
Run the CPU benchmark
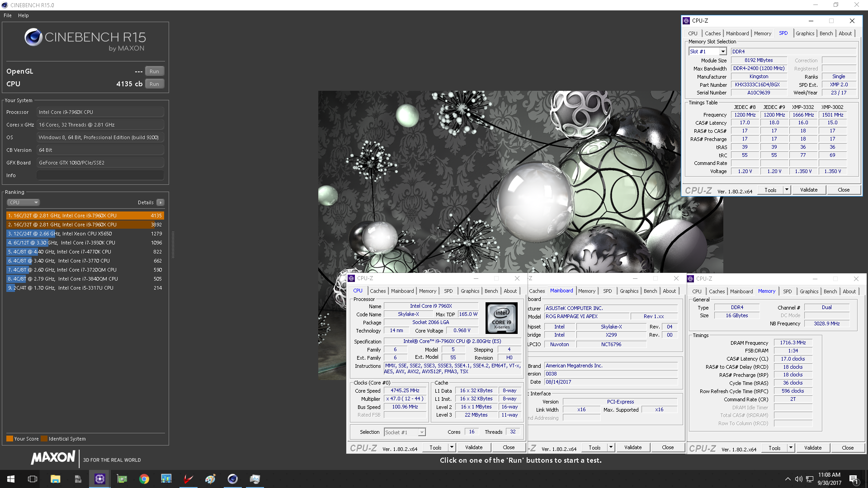click(155, 84)
